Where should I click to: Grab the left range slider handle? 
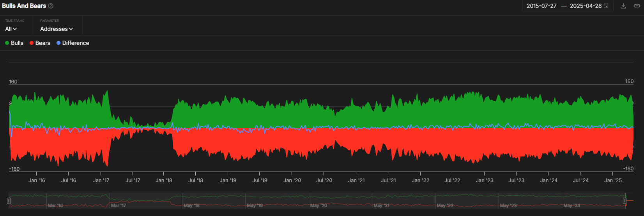coord(9,201)
